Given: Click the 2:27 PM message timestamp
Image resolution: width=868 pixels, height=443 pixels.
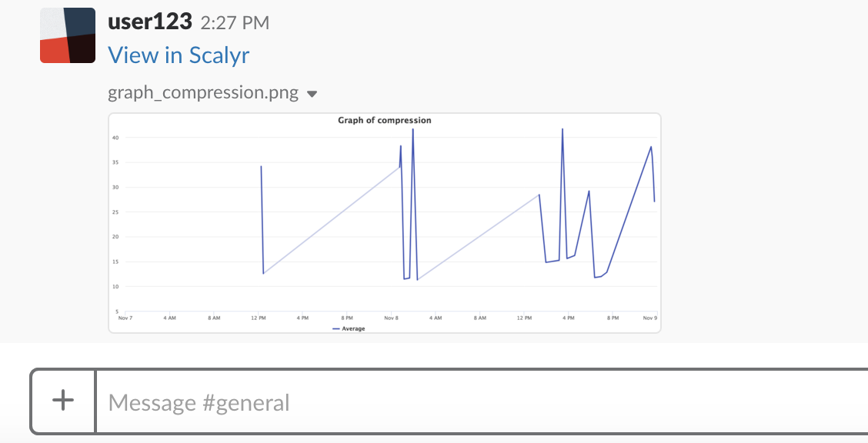Looking at the screenshot, I should (x=235, y=23).
